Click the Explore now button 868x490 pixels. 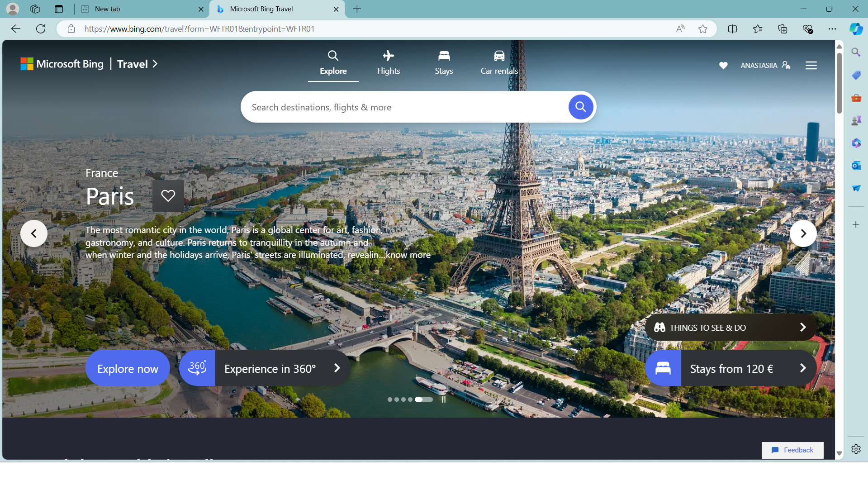pos(128,368)
